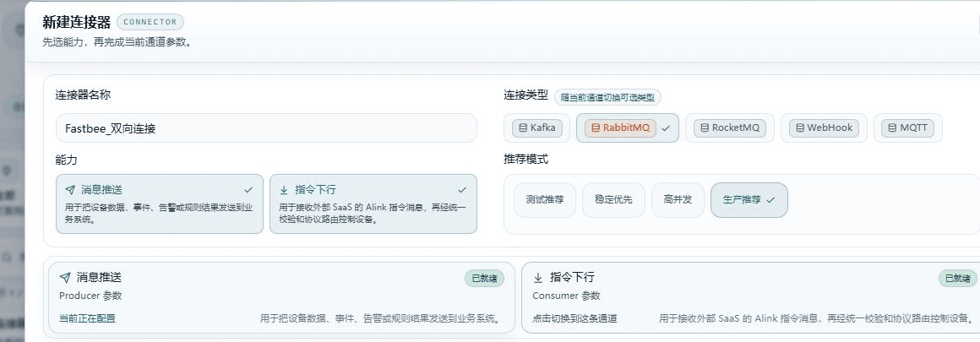Click the 能力 section label

[x=66, y=160]
